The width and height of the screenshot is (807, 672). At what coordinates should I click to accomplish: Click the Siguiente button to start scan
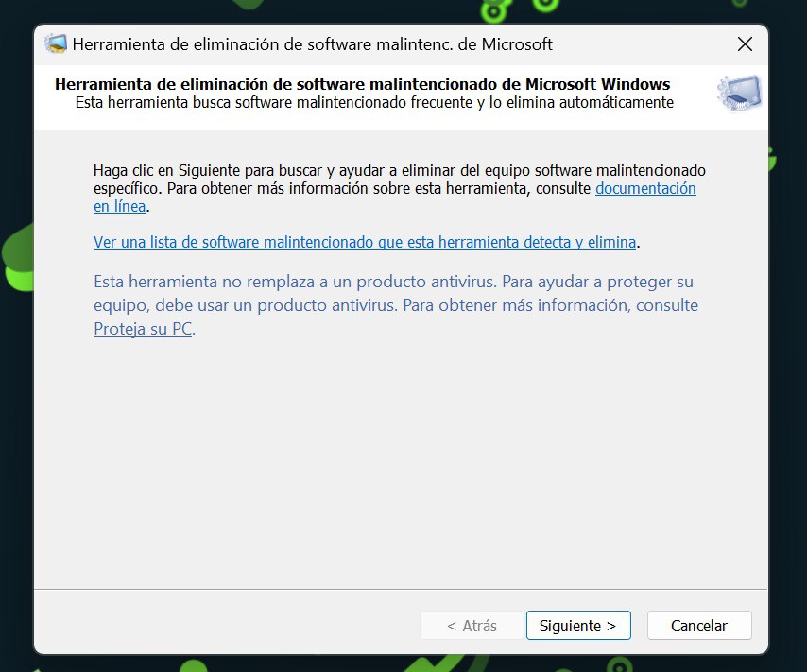(578, 625)
